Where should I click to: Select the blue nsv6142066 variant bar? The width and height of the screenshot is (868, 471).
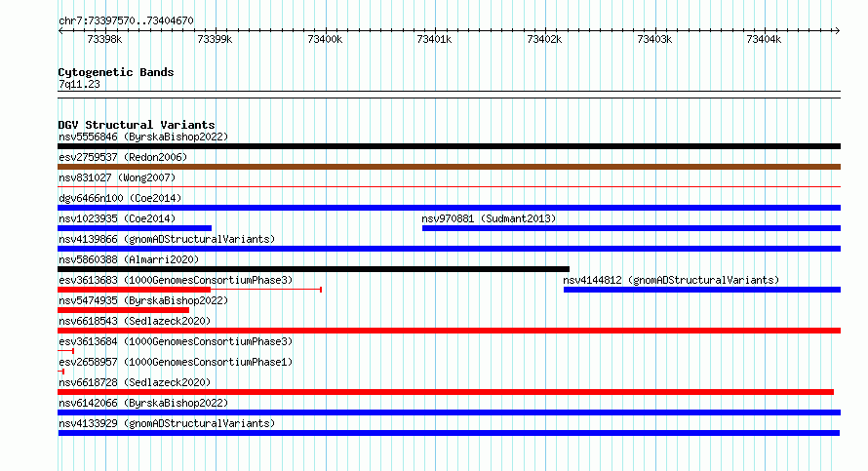pyautogui.click(x=449, y=412)
